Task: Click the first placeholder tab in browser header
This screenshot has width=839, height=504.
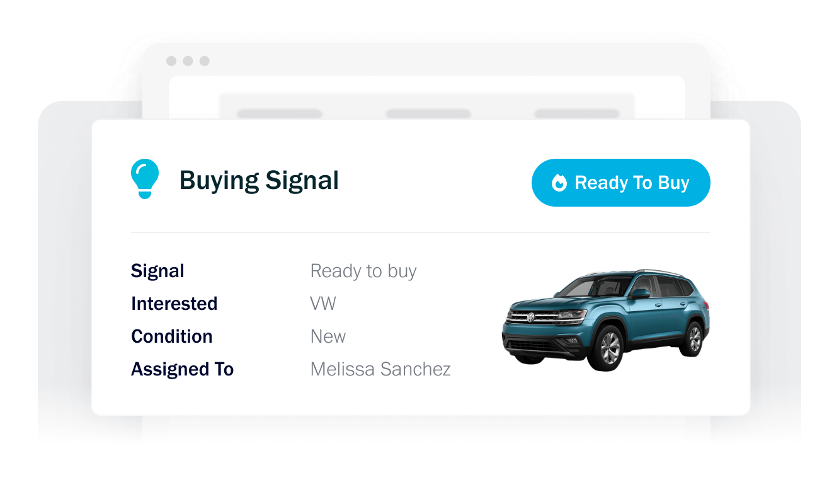Action: pyautogui.click(x=280, y=112)
